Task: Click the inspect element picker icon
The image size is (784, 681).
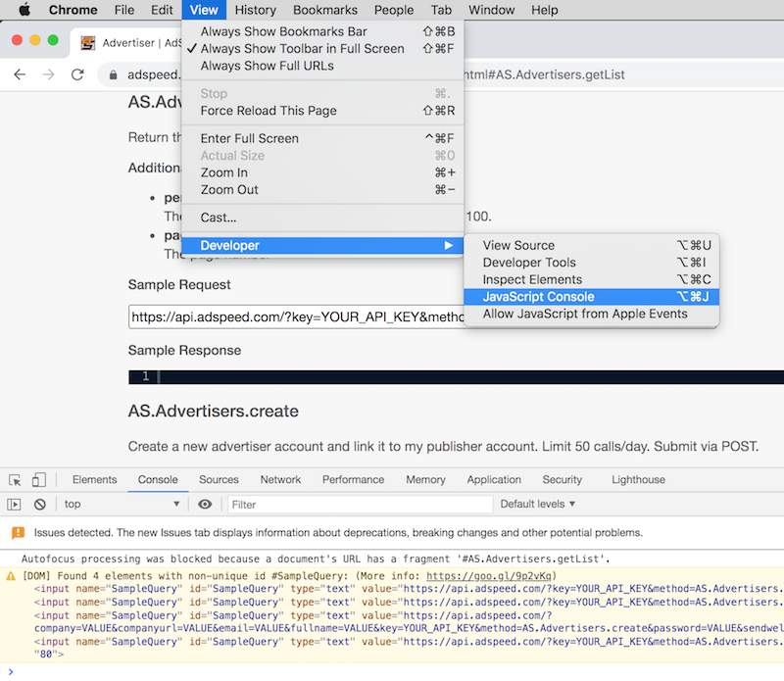Action: [16, 480]
